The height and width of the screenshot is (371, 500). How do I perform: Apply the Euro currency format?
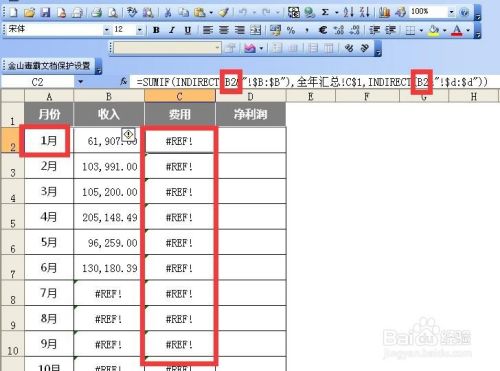pyautogui.click(x=322, y=30)
